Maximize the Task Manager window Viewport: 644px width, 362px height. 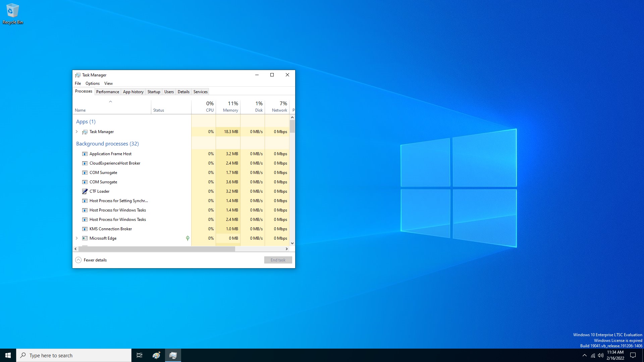click(272, 75)
